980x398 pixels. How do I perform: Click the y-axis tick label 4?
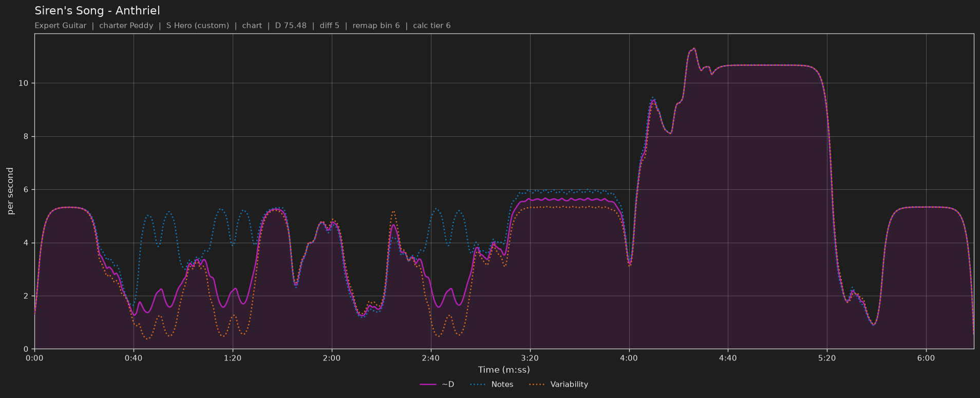[27, 243]
